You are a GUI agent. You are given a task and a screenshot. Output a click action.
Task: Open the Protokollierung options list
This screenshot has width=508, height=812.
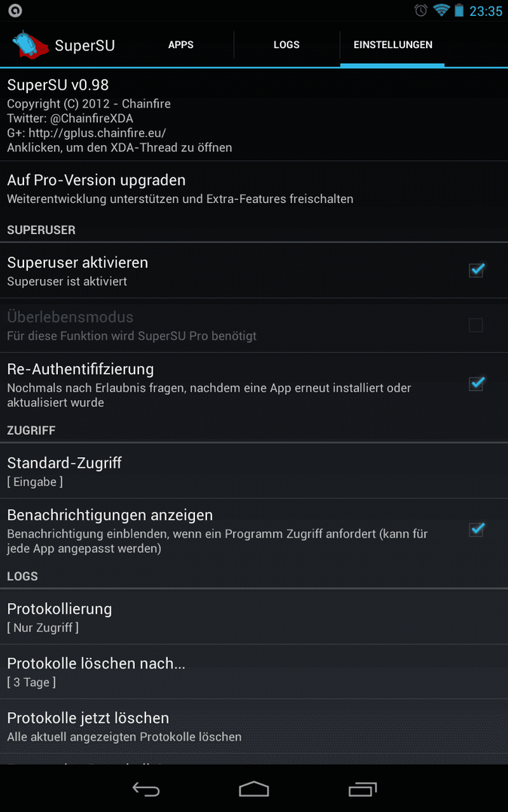254,617
